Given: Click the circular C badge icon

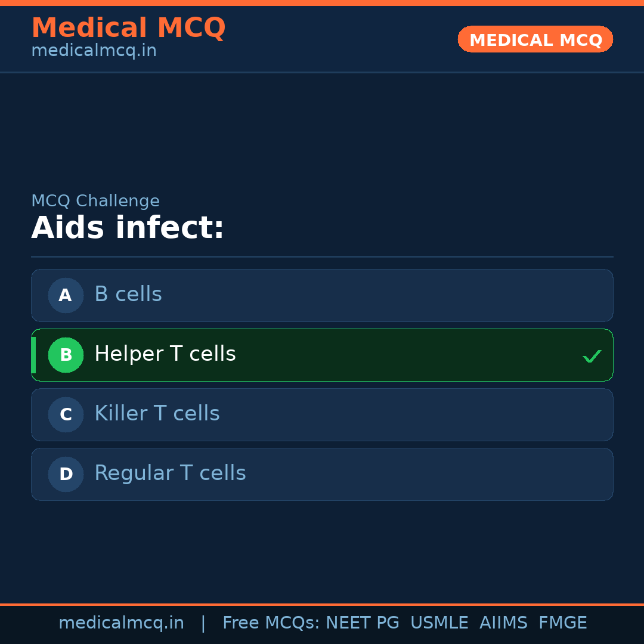Looking at the screenshot, I should click(x=66, y=414).
